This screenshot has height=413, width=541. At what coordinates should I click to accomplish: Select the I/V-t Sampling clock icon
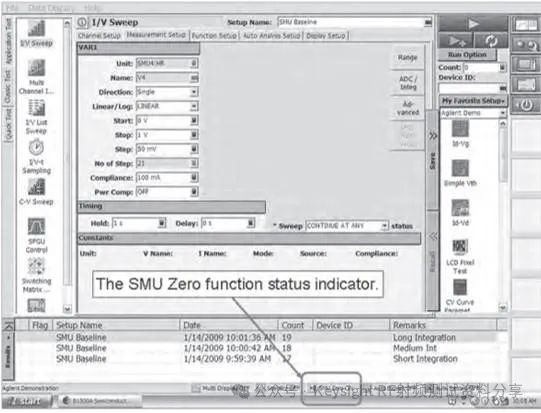pos(36,148)
